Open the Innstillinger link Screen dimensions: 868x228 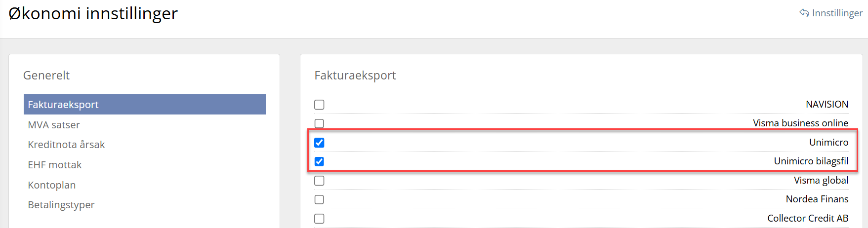[837, 13]
